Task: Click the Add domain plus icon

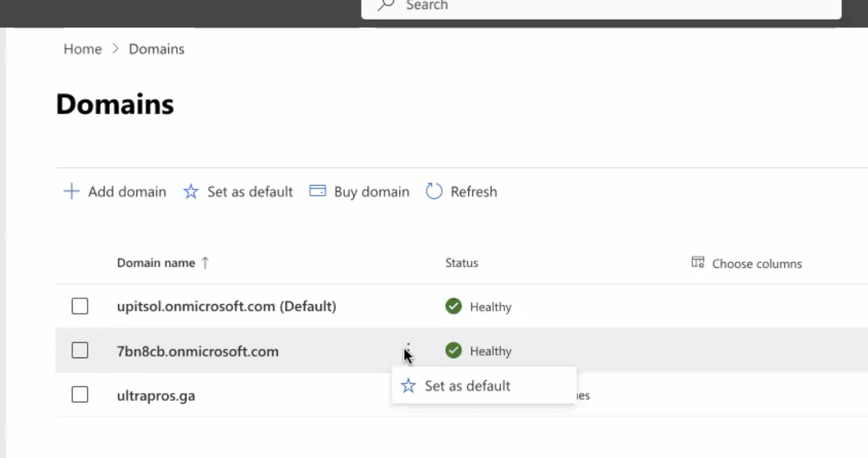Action: (71, 191)
